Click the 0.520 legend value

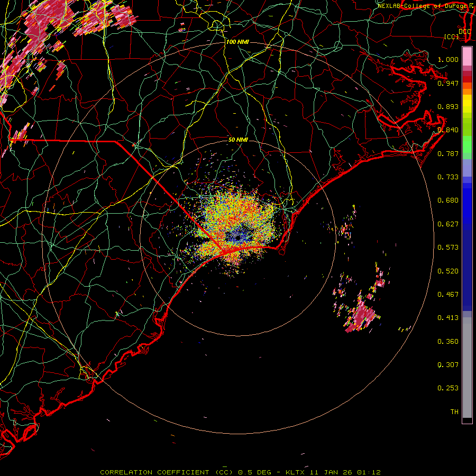tap(448, 271)
